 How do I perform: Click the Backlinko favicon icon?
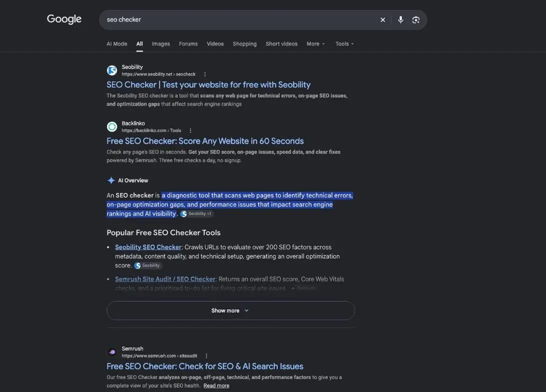click(112, 126)
